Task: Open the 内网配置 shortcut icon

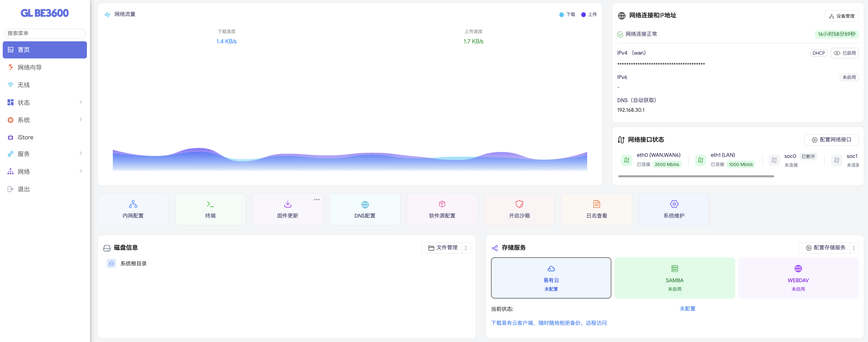Action: [x=133, y=204]
